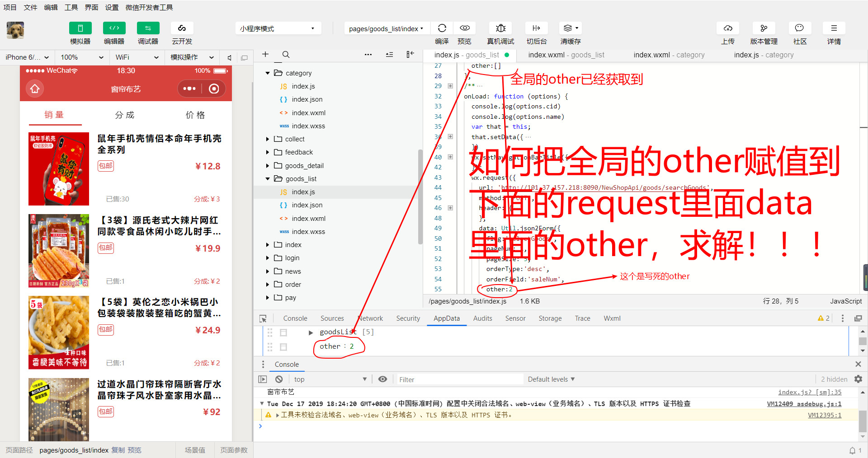Open index.wxml under goods_list
The image size is (868, 458).
click(308, 218)
